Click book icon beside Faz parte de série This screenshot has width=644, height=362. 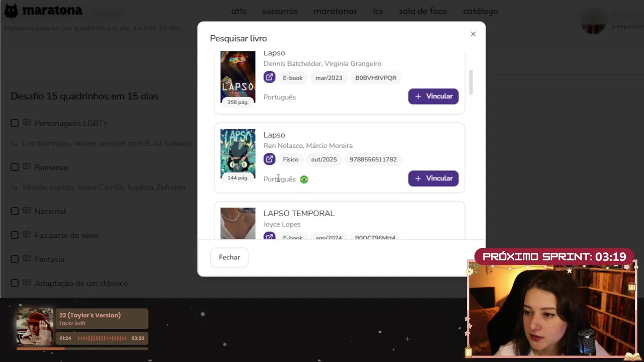[x=27, y=235]
